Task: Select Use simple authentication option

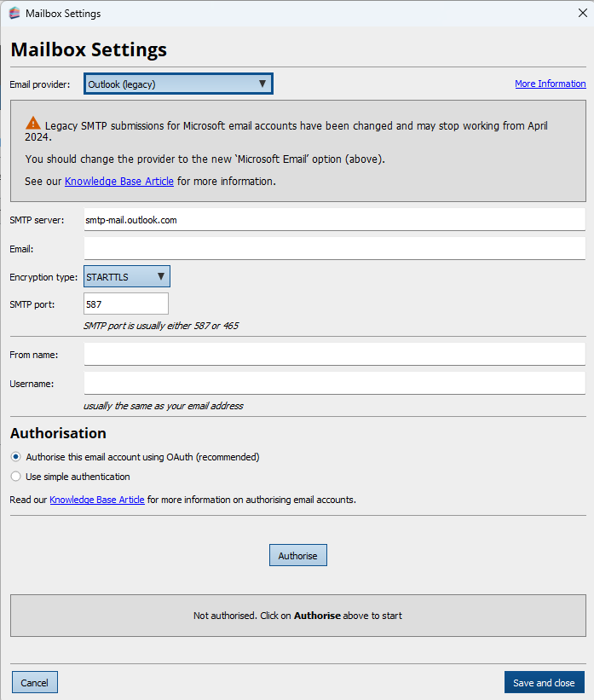Action: pos(15,477)
